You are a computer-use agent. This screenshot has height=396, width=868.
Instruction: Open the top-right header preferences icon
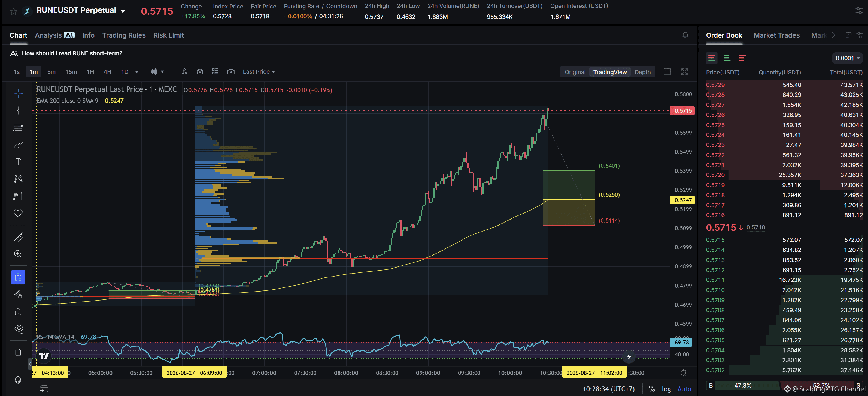point(859,11)
